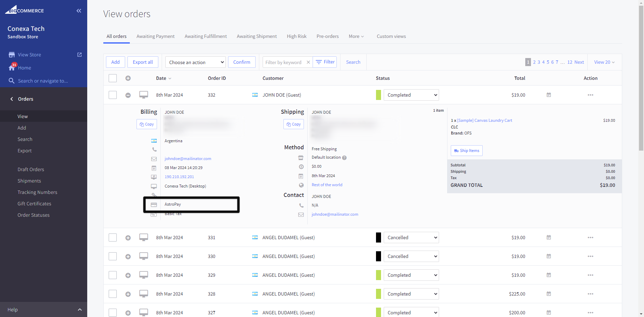Screen dimensions: 644x317
Task: Click Ship Items button
Action: (x=467, y=151)
